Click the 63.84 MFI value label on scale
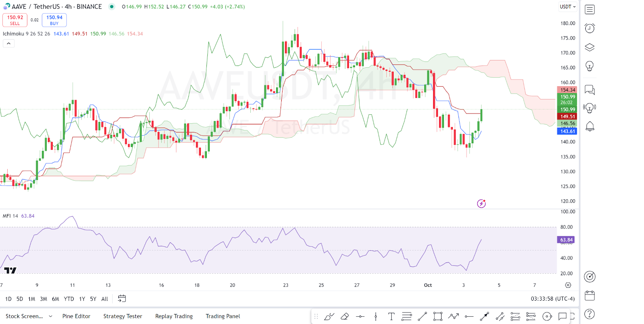644x324 pixels. click(x=566, y=240)
